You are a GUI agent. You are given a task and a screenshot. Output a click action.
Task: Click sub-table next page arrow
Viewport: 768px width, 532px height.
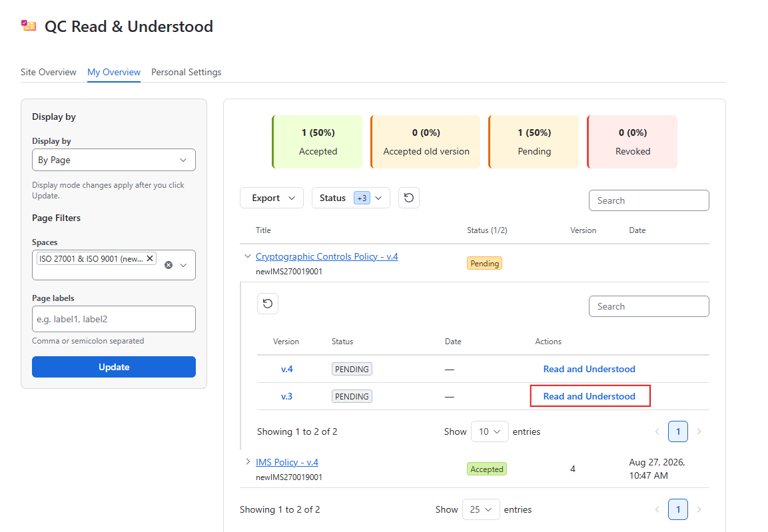[x=699, y=431]
